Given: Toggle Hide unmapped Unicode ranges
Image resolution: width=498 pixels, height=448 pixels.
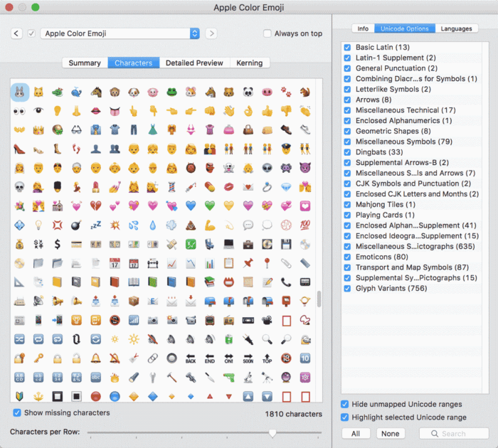Looking at the screenshot, I should (344, 404).
